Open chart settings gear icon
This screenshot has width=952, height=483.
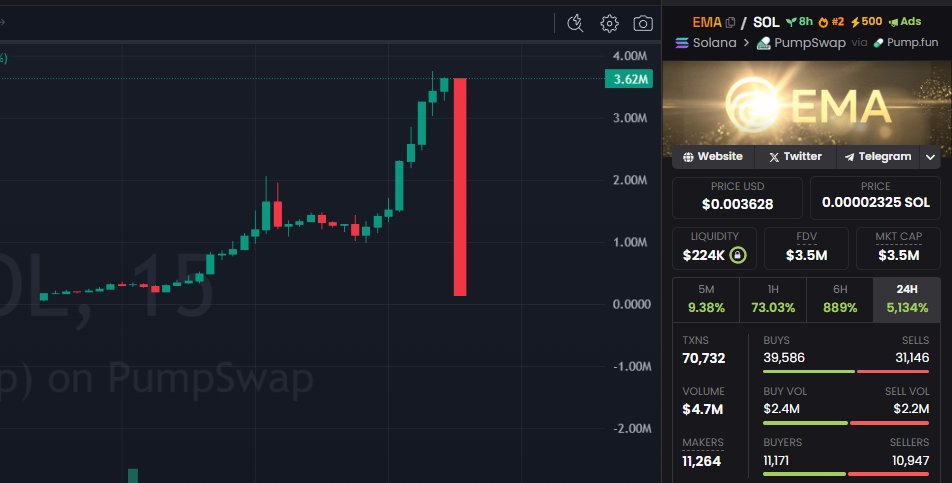pyautogui.click(x=609, y=23)
